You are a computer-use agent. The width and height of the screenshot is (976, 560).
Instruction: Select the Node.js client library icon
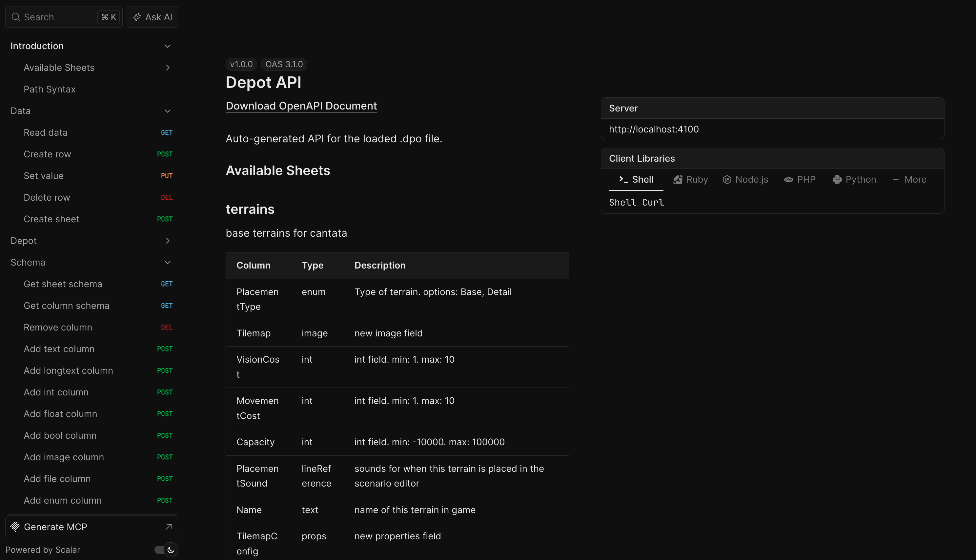coord(726,180)
